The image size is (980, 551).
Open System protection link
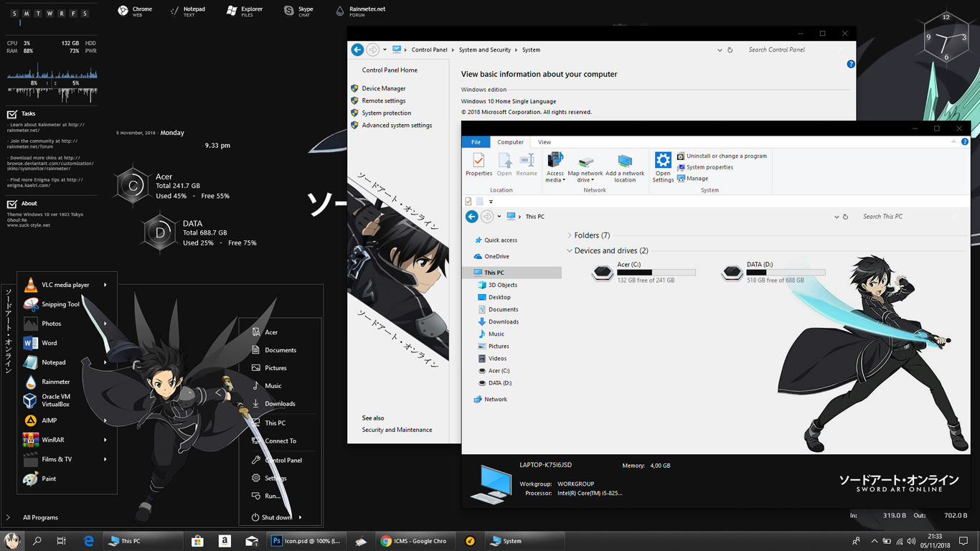pyautogui.click(x=387, y=113)
